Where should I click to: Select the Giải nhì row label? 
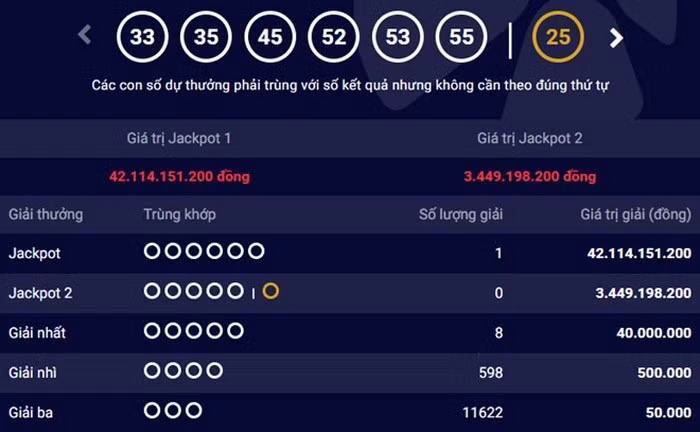tap(35, 372)
